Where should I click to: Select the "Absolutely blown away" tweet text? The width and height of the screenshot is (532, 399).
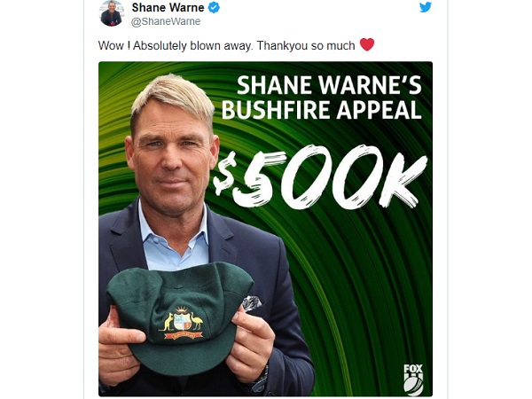click(192, 45)
